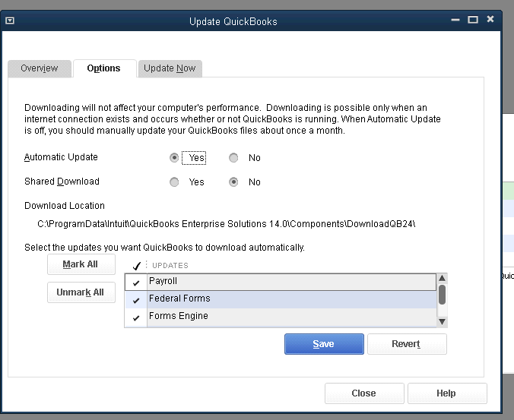514x420 pixels.
Task: Toggle the Federal Forms update checkmark
Action: coord(136,300)
